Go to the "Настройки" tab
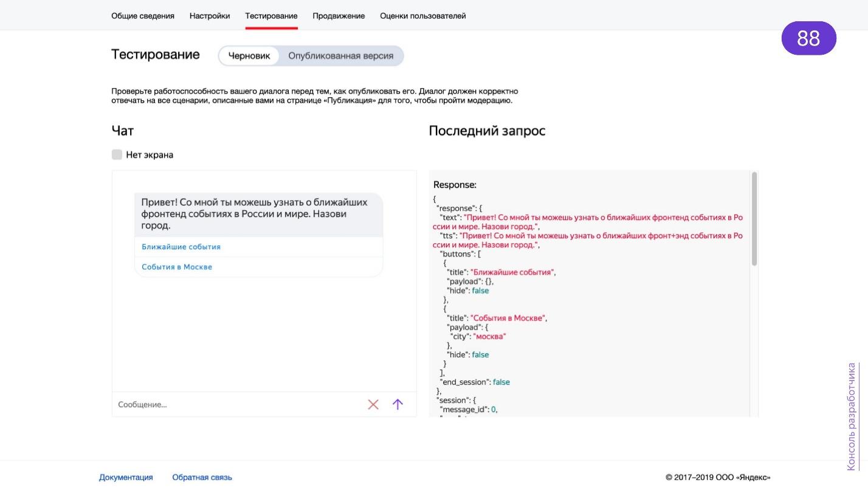Viewport: 868px width, 488px height. coord(210,16)
